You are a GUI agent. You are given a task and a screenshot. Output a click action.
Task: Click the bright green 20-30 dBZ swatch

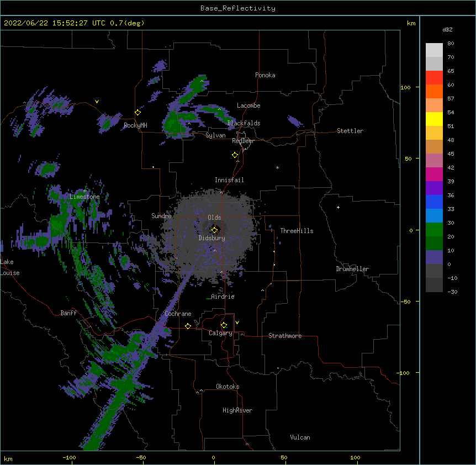pyautogui.click(x=434, y=230)
